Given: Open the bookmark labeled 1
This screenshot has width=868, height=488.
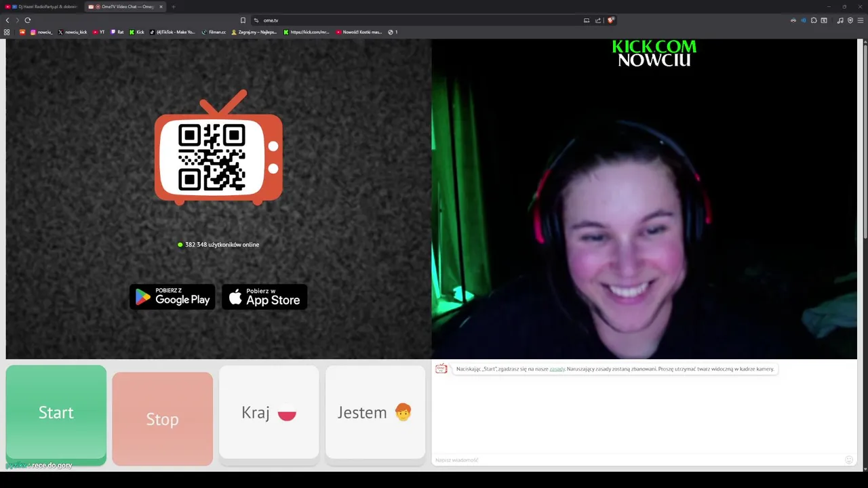Looking at the screenshot, I should click(393, 32).
